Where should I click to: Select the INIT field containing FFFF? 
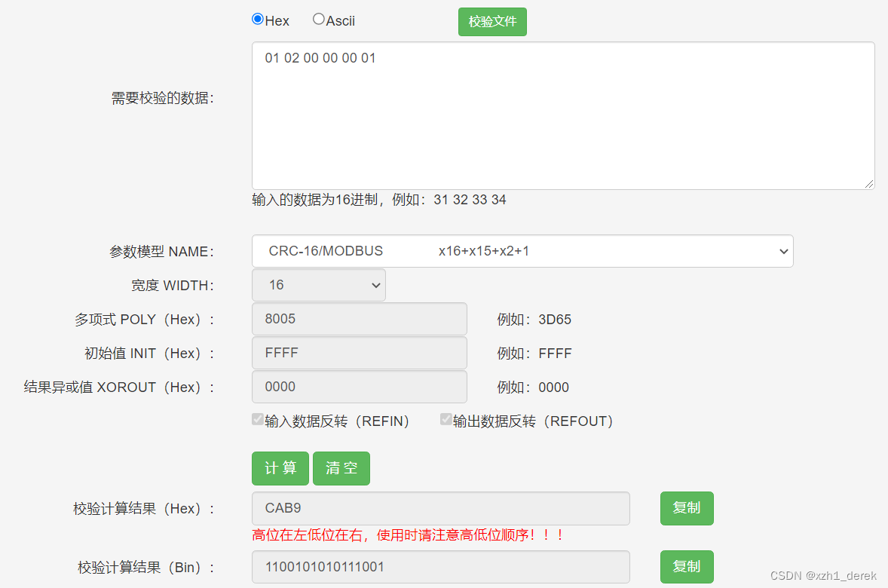point(359,353)
